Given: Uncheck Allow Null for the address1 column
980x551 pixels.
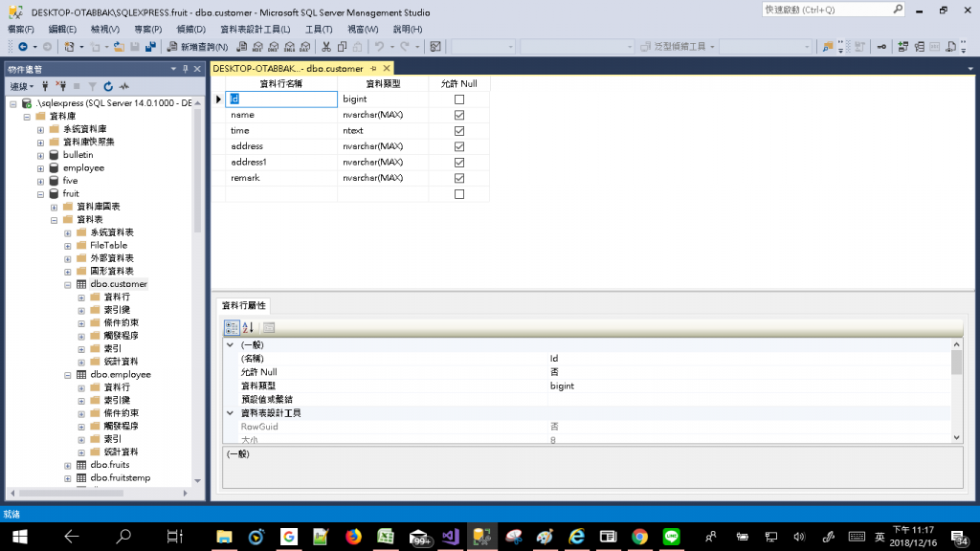Looking at the screenshot, I should [x=459, y=163].
